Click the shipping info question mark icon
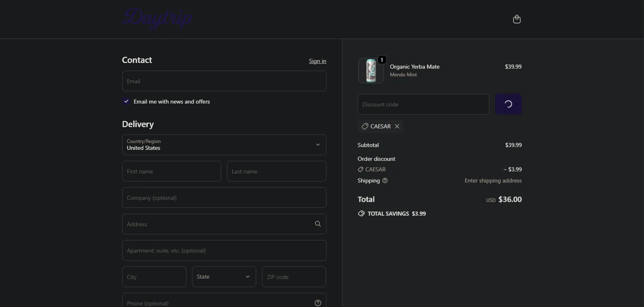 pos(385,180)
